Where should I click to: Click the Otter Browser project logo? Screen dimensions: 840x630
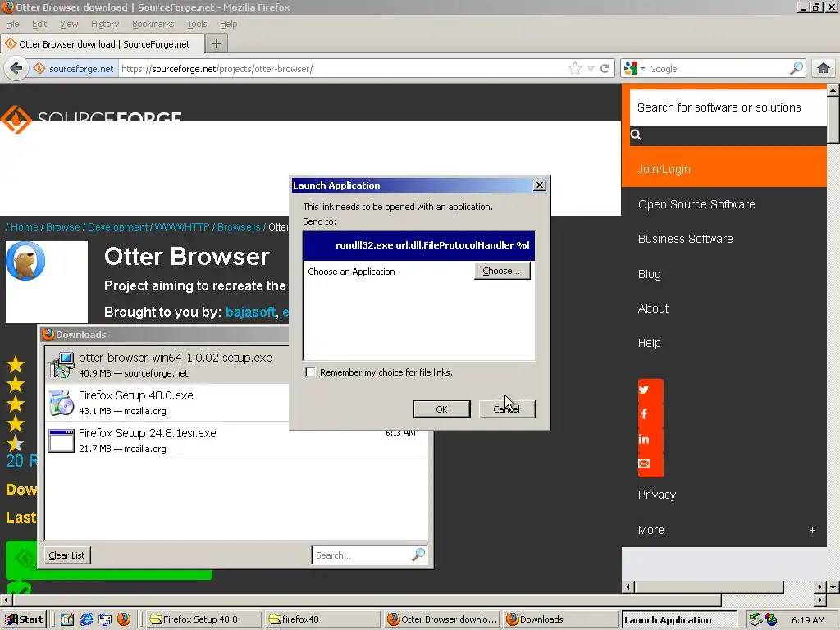tap(25, 262)
